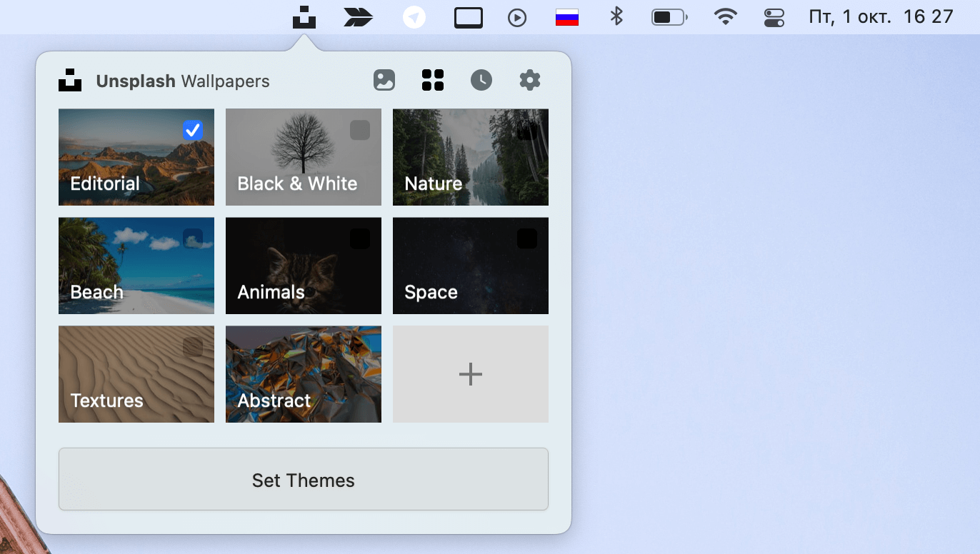
Task: Click the "Unsplash Wallpapers" title text
Action: pyautogui.click(x=183, y=81)
